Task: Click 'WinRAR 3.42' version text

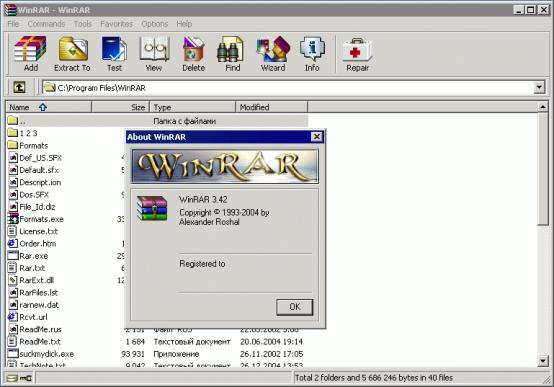Action: click(203, 199)
